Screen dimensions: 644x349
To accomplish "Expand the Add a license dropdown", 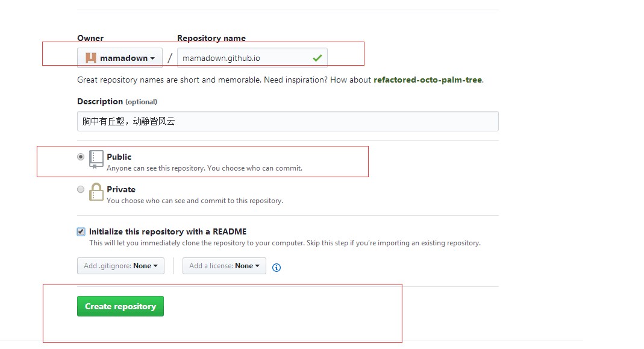I will [224, 266].
